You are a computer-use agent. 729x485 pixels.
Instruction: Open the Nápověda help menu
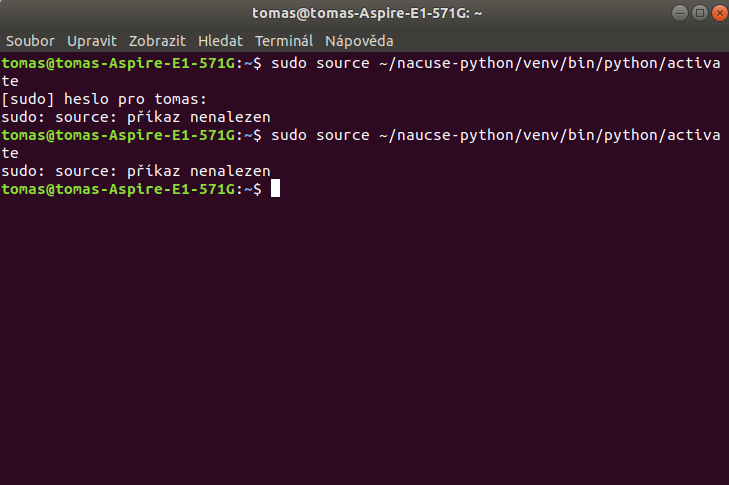click(359, 41)
